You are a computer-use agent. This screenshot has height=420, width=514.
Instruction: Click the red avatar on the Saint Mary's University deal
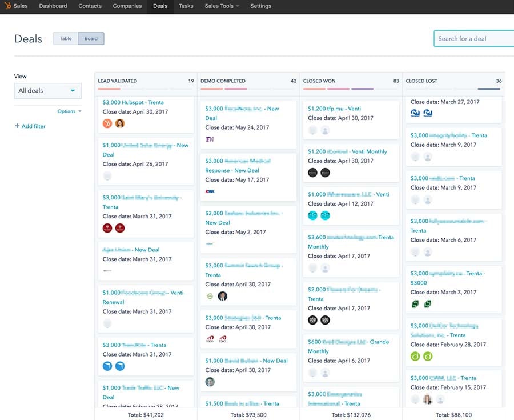click(x=108, y=227)
